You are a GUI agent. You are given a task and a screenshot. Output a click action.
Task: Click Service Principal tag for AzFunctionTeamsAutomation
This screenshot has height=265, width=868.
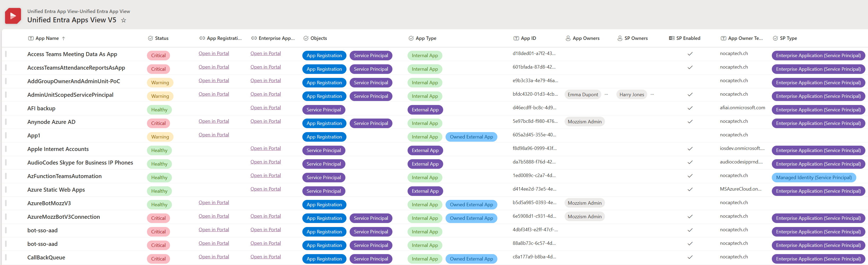324,178
